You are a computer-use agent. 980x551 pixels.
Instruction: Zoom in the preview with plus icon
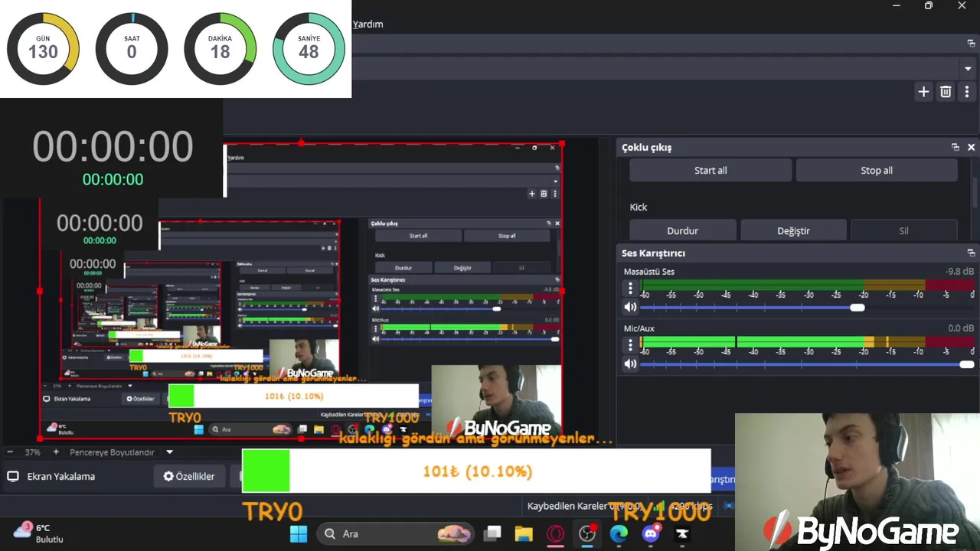(x=55, y=452)
